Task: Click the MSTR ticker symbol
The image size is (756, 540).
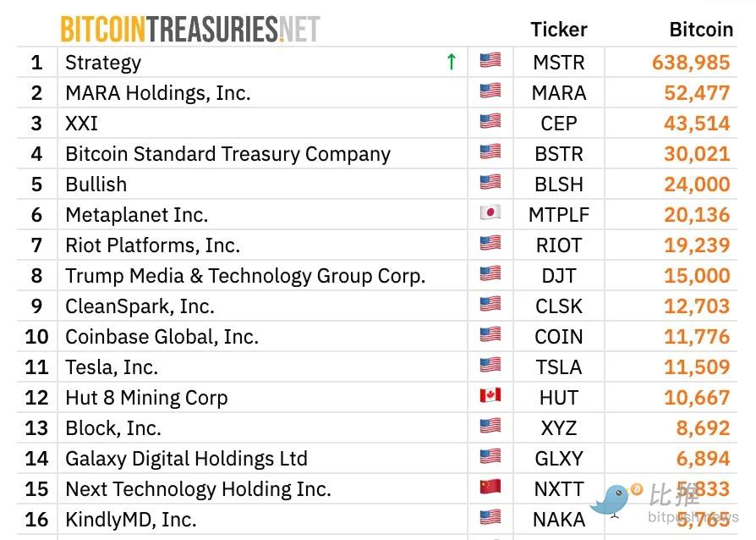Action: [x=558, y=63]
